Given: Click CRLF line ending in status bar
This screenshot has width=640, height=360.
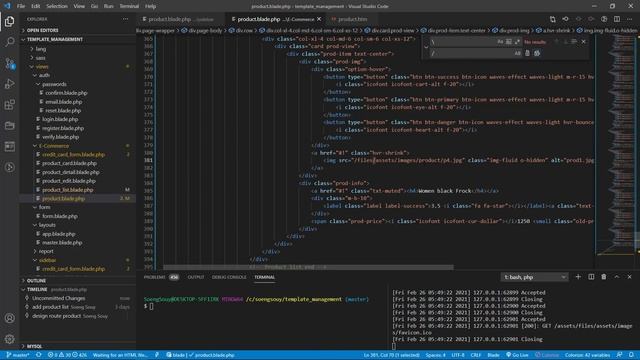Looking at the screenshot, I should pos(476,355).
